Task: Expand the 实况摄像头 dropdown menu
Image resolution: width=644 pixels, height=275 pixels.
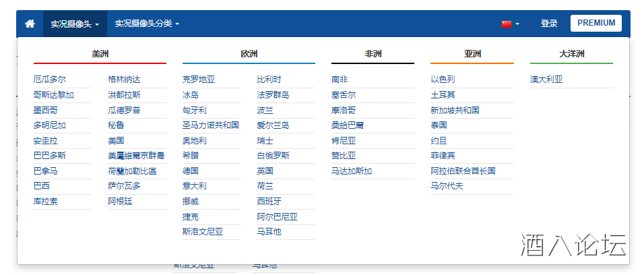Action: [x=75, y=24]
